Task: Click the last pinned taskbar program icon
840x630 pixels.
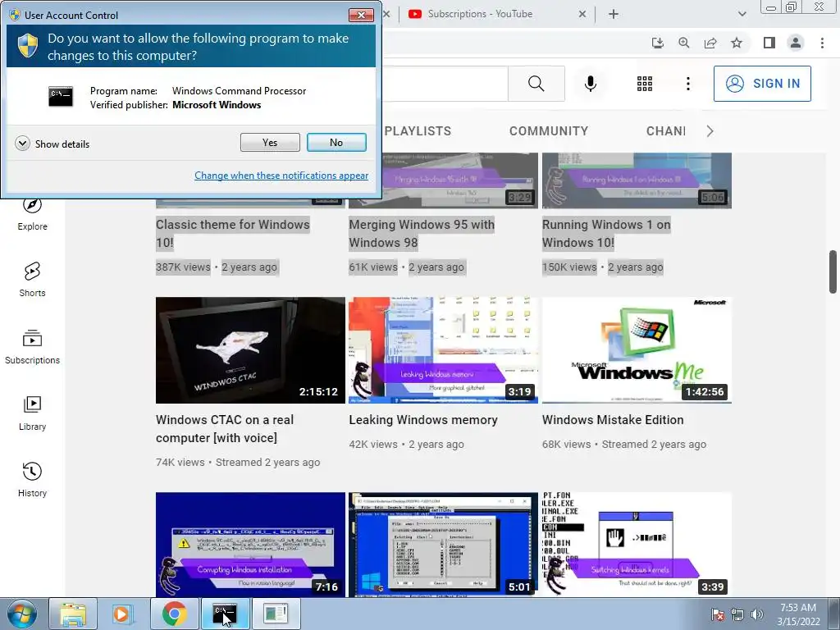Action: click(276, 614)
